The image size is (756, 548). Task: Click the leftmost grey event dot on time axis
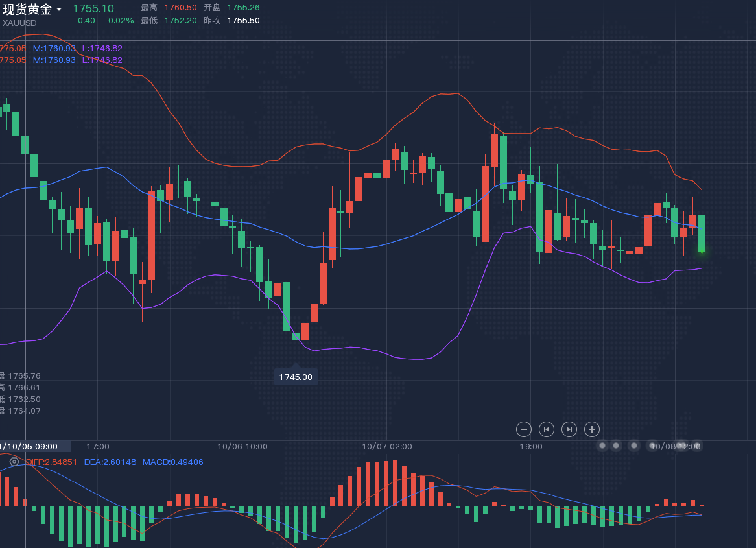pyautogui.click(x=602, y=446)
